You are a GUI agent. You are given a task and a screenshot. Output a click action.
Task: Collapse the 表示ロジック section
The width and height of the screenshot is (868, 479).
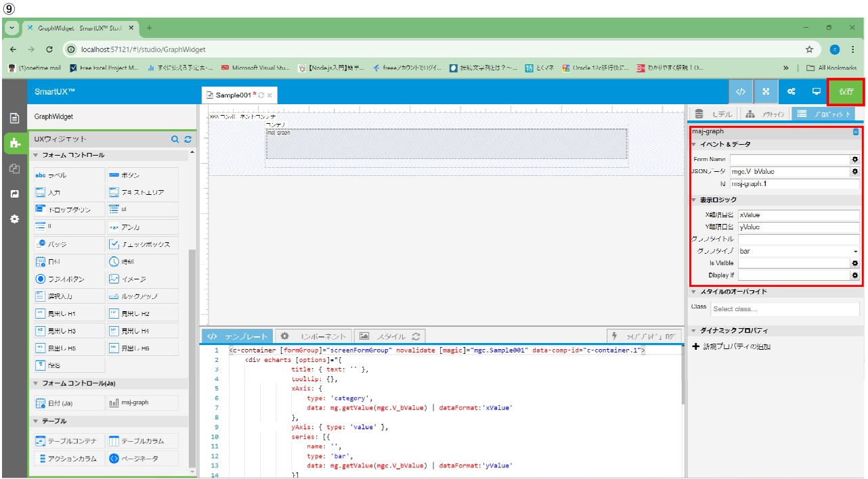(718, 200)
